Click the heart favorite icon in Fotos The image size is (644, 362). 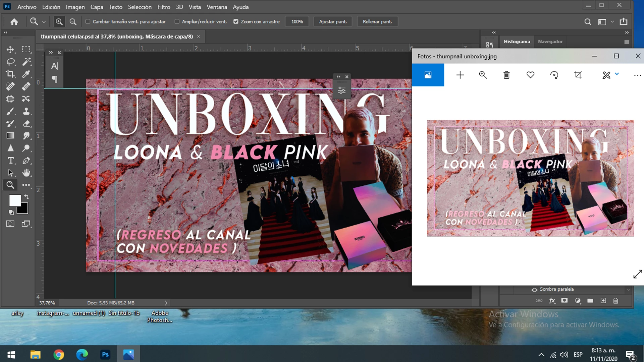coord(530,75)
